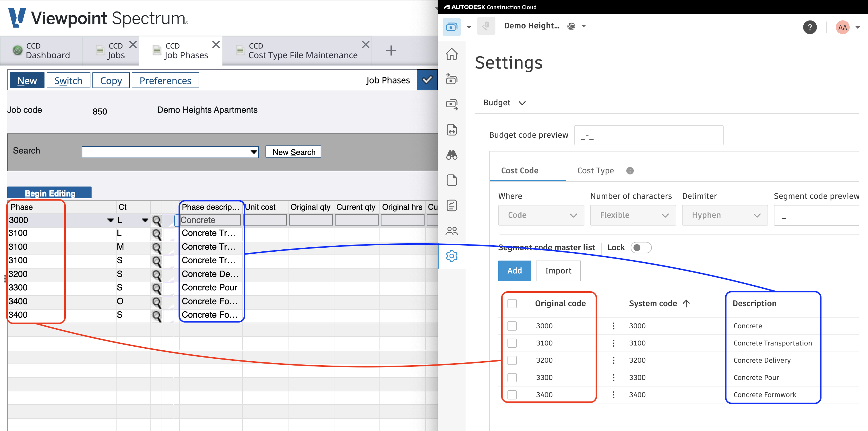The width and height of the screenshot is (868, 431).
Task: Open the reports chart document icon in sidebar
Action: click(x=452, y=205)
